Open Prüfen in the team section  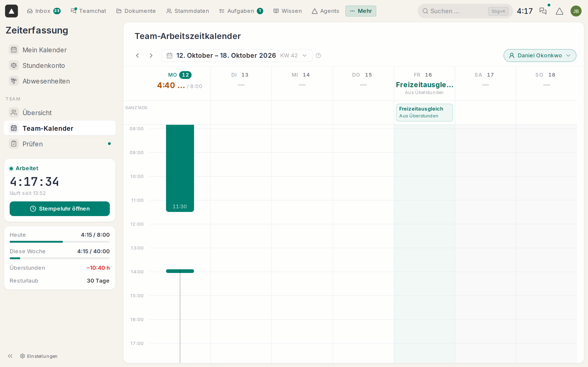(59, 144)
